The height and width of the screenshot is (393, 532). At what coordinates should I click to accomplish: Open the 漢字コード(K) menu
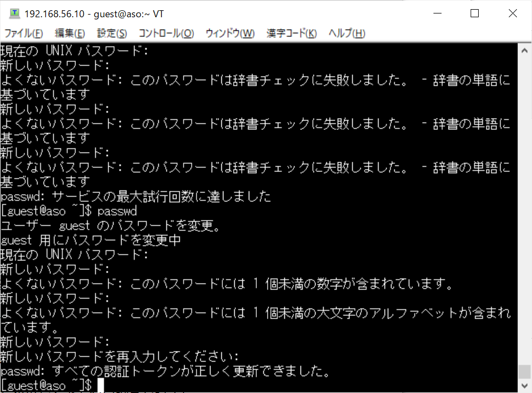[291, 33]
